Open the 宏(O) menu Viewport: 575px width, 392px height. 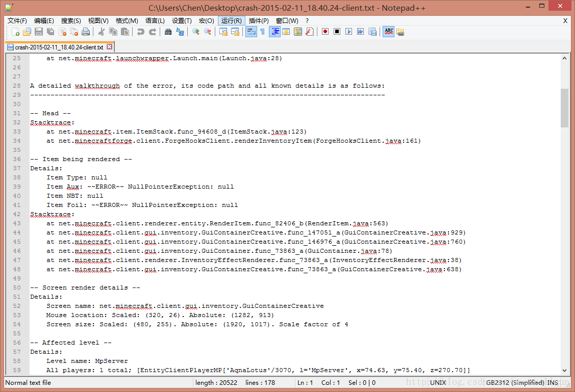click(207, 20)
